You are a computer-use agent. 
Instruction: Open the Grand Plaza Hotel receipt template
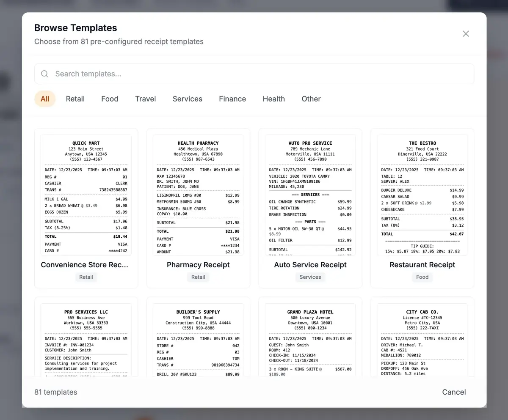click(310, 338)
